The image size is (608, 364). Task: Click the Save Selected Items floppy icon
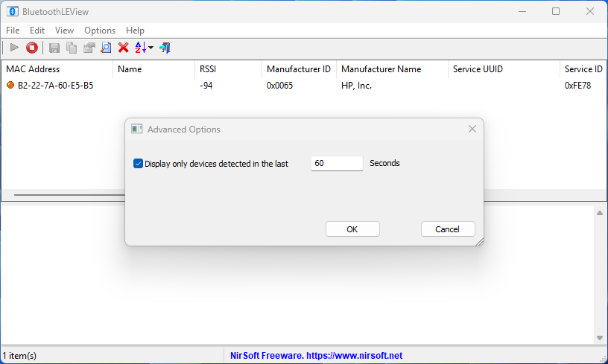coord(54,48)
